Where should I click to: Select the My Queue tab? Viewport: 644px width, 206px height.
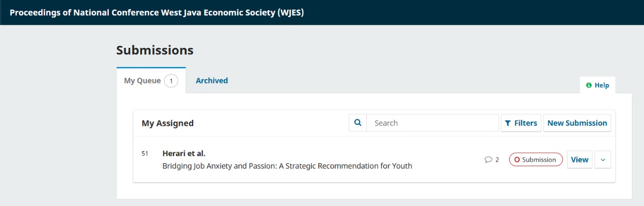pyautogui.click(x=142, y=81)
